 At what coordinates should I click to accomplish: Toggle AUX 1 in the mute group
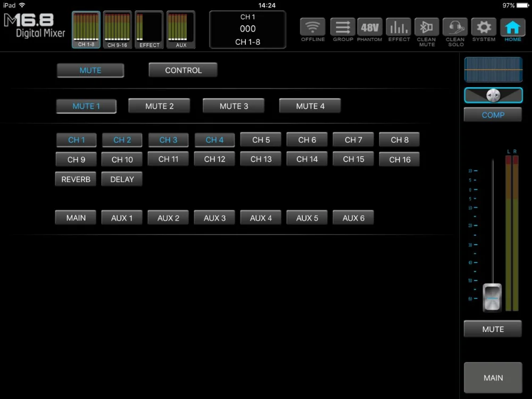122,218
